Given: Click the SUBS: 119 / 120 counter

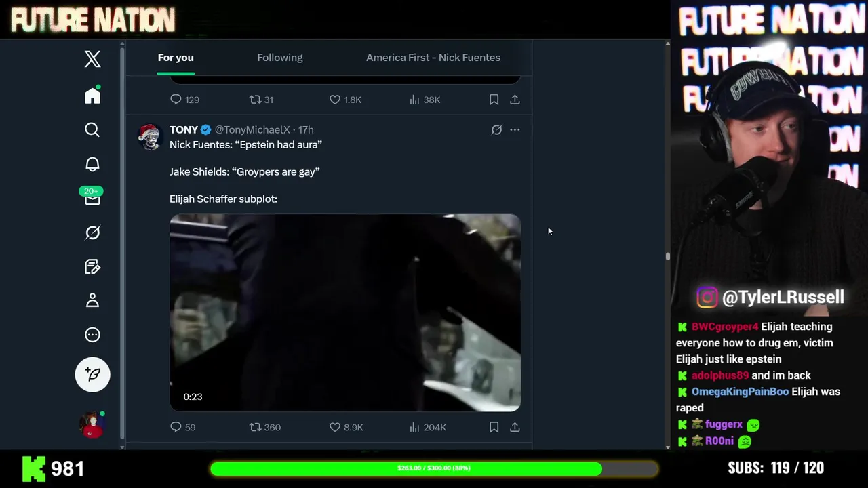Looking at the screenshot, I should 776,468.
